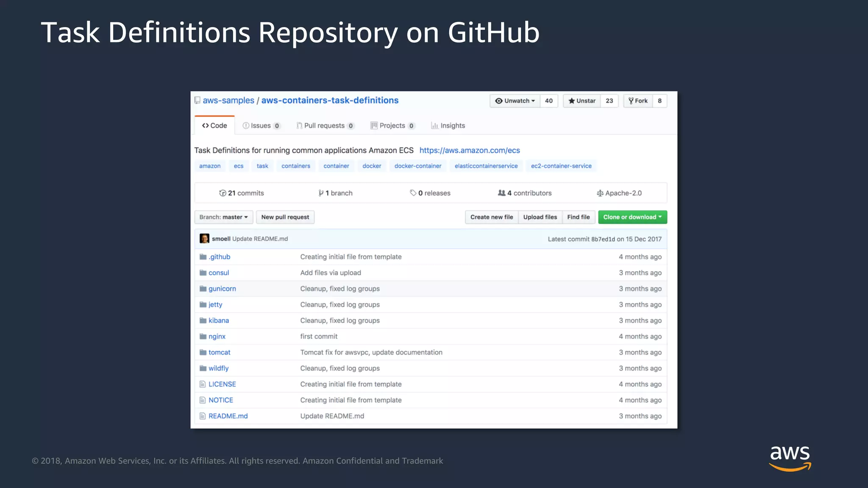The height and width of the screenshot is (488, 868).
Task: Switch to the Issues tab
Action: (x=261, y=125)
